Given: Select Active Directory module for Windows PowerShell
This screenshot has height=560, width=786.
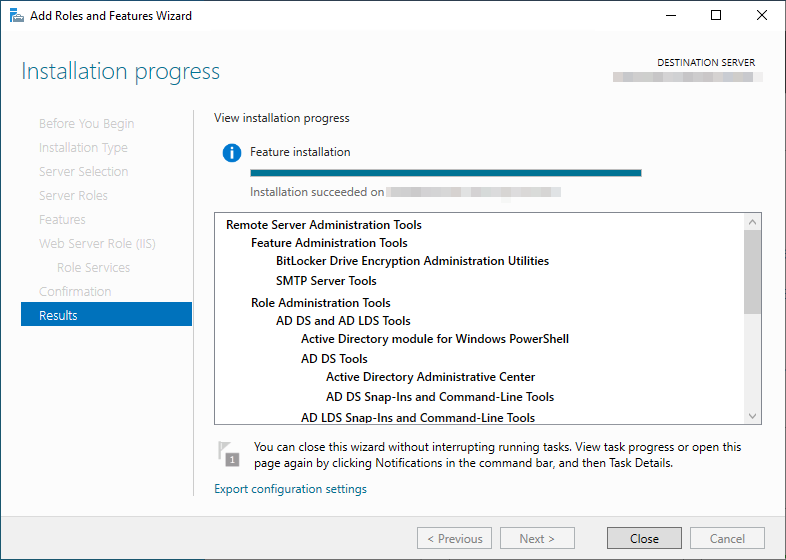Looking at the screenshot, I should [x=435, y=339].
